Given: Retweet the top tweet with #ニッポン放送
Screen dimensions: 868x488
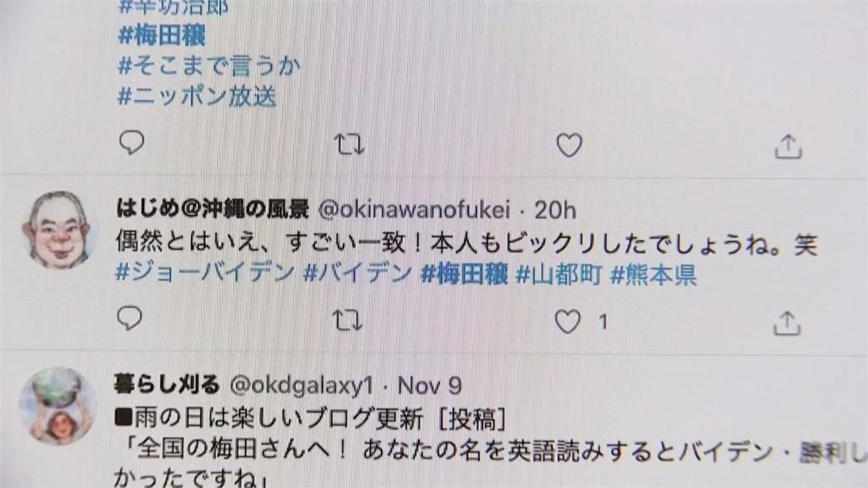Looking at the screenshot, I should (x=349, y=144).
